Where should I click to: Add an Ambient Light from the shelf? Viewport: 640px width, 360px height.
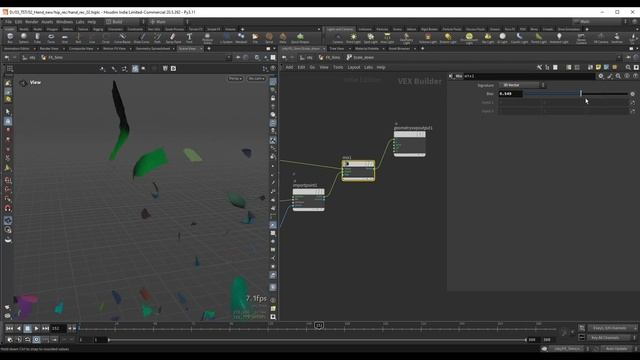click(559, 38)
